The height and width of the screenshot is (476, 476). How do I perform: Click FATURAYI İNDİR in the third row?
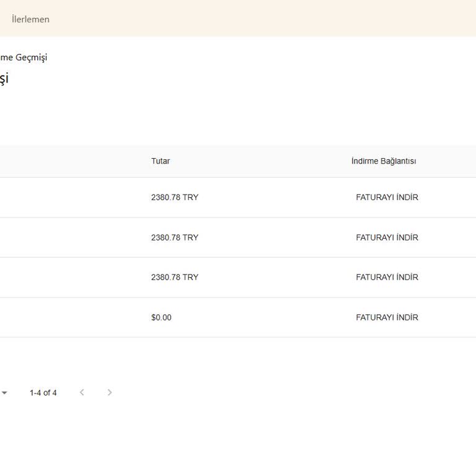click(x=387, y=277)
